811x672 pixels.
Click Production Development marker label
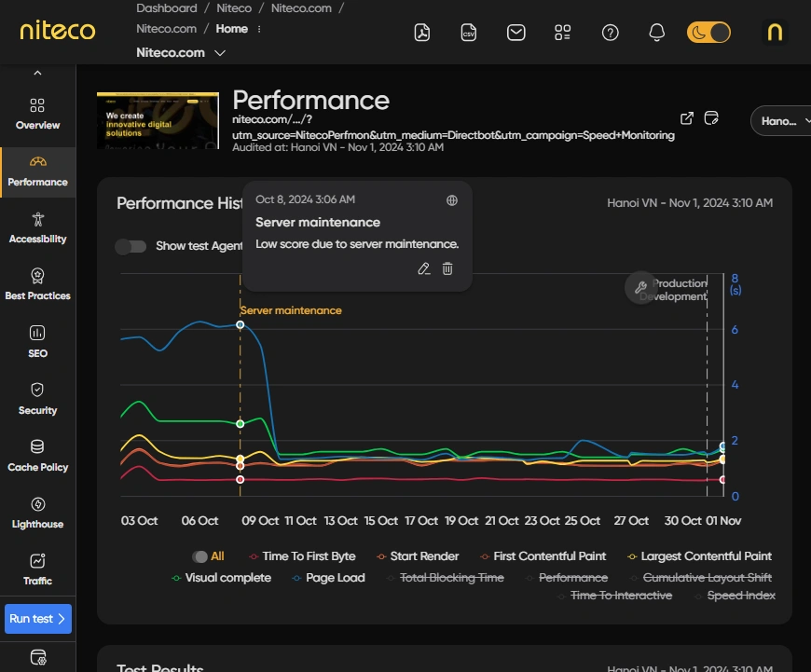coord(673,290)
